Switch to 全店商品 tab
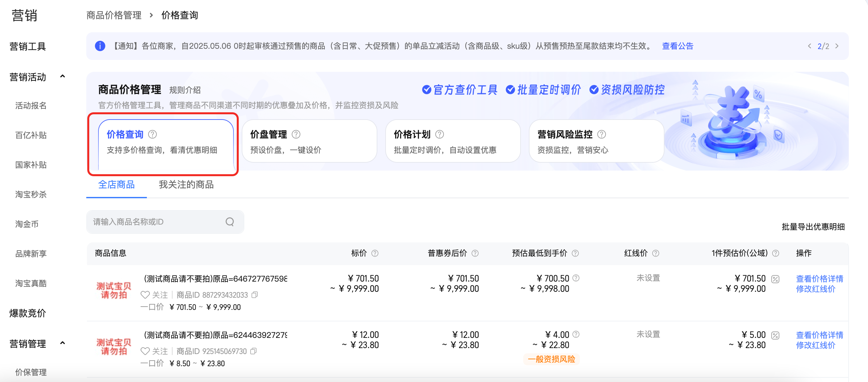Image resolution: width=868 pixels, height=382 pixels. click(x=116, y=185)
